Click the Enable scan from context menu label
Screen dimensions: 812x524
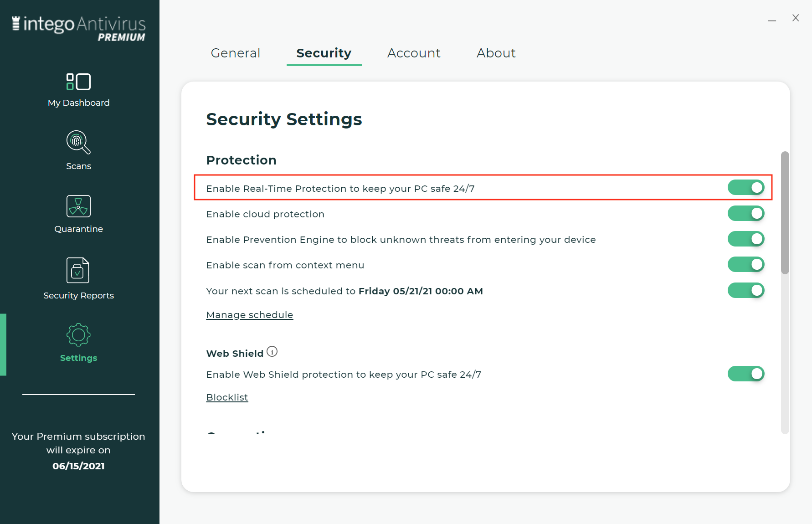[285, 265]
